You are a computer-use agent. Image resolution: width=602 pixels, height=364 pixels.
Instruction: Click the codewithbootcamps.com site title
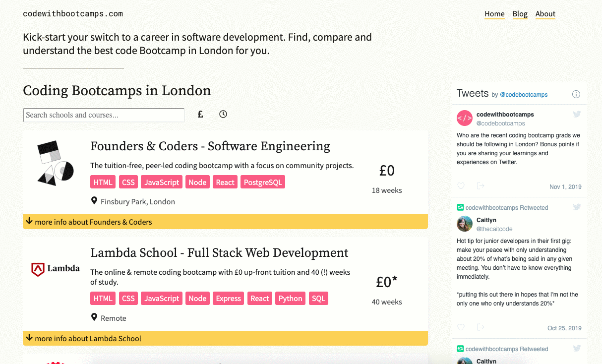(73, 14)
